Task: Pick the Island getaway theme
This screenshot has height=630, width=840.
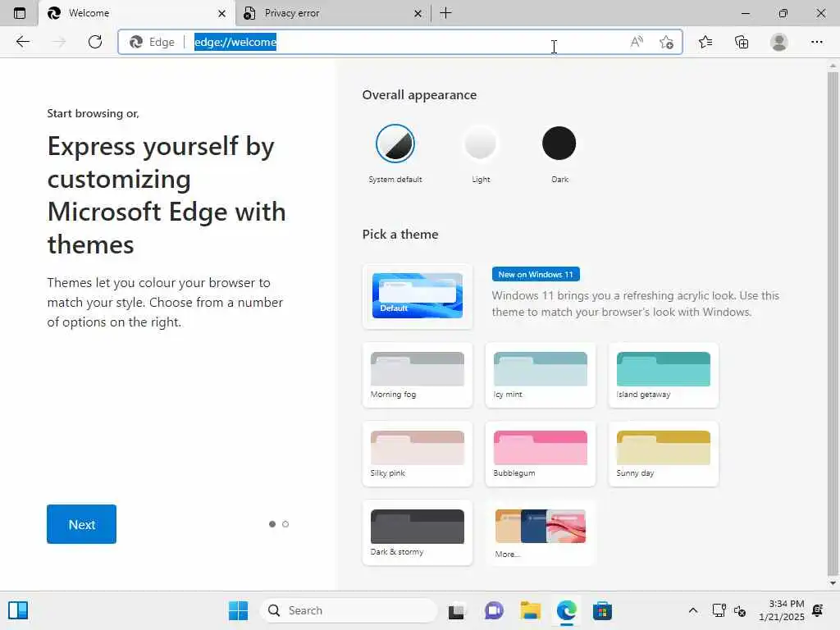Action: [x=663, y=375]
